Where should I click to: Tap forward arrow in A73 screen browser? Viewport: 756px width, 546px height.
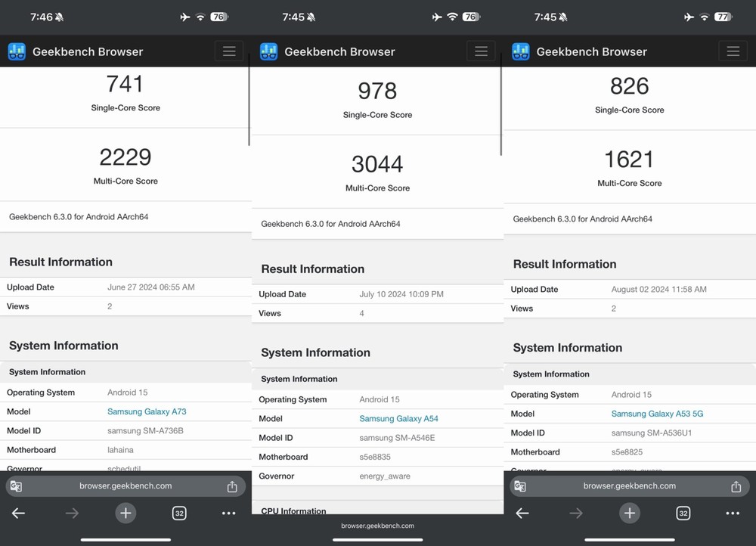click(72, 513)
